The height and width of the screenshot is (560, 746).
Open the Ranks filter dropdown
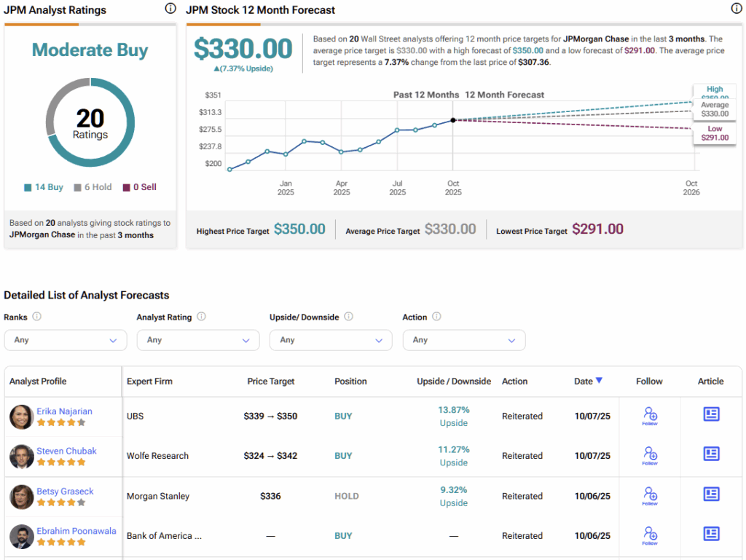(66, 340)
